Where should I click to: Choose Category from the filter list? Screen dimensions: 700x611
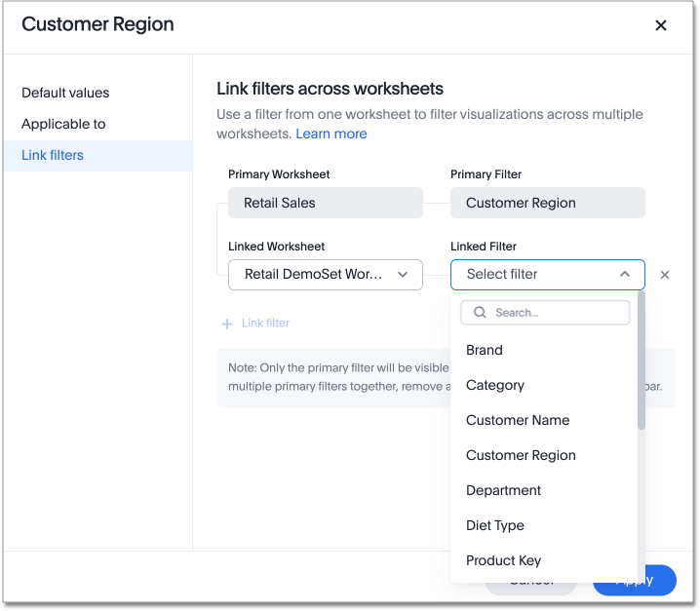[495, 385]
